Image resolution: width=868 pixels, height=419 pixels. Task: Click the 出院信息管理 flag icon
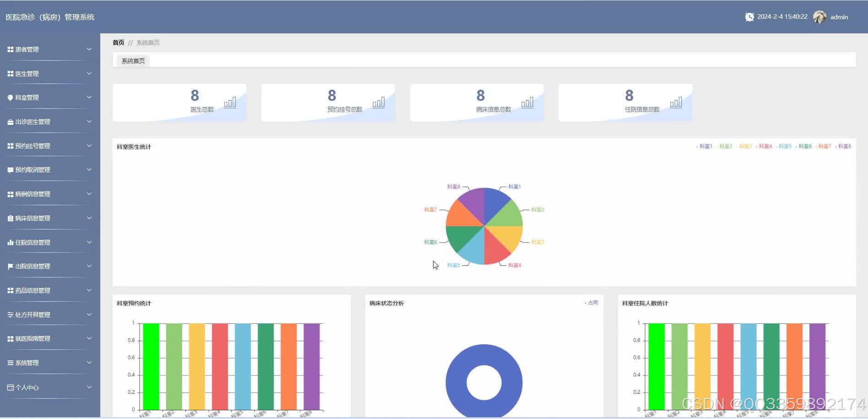(x=10, y=266)
